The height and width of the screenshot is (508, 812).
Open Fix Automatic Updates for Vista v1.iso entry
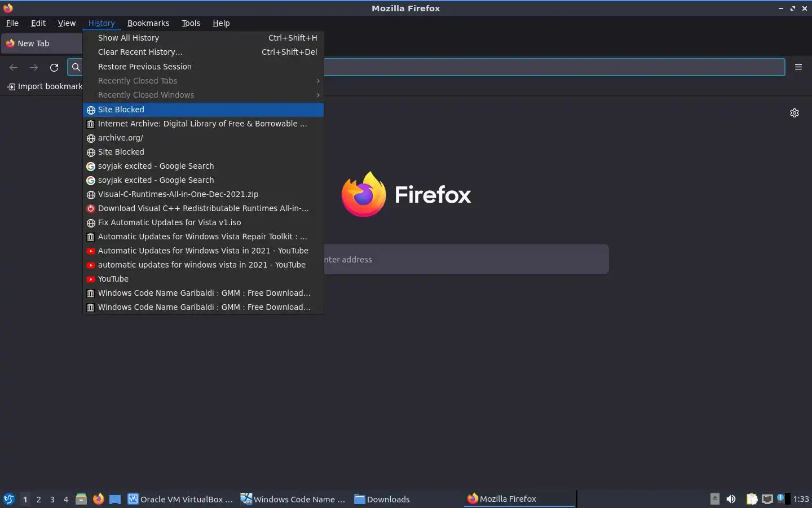pos(203,222)
